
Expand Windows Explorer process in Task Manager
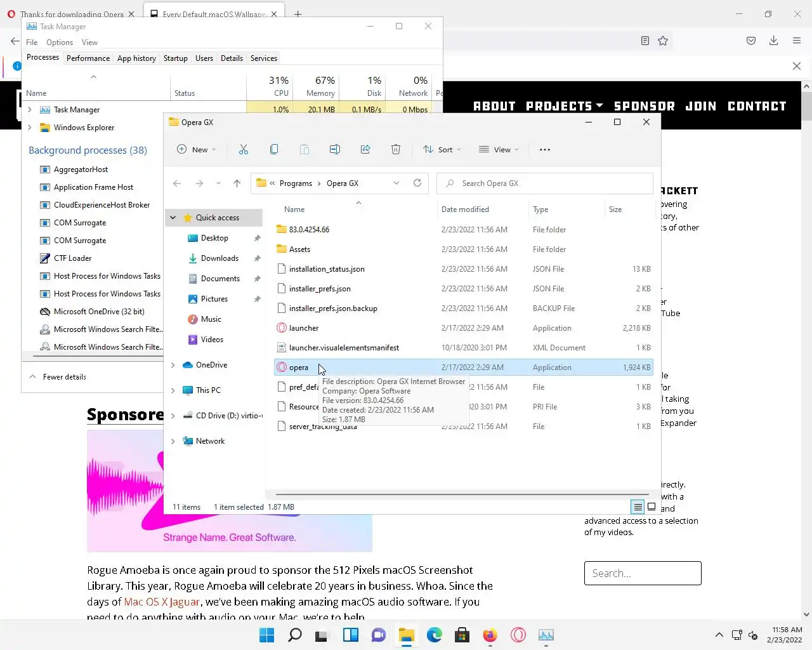(x=30, y=128)
